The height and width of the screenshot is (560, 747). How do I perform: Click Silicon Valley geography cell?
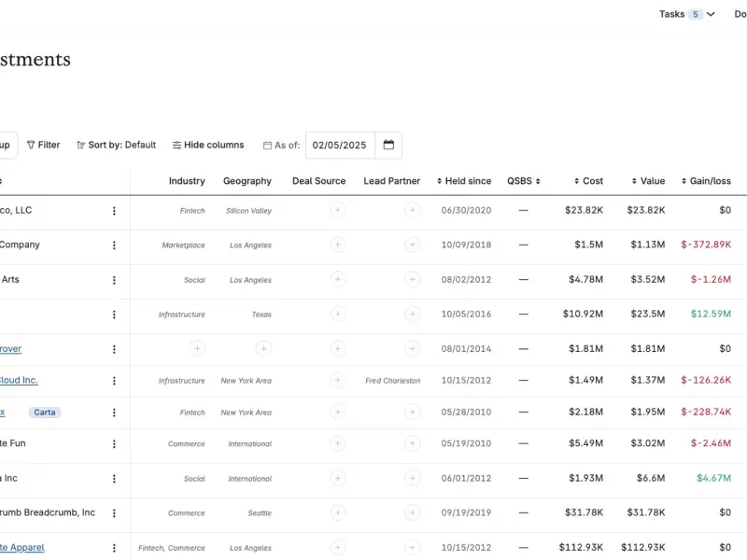coord(248,211)
